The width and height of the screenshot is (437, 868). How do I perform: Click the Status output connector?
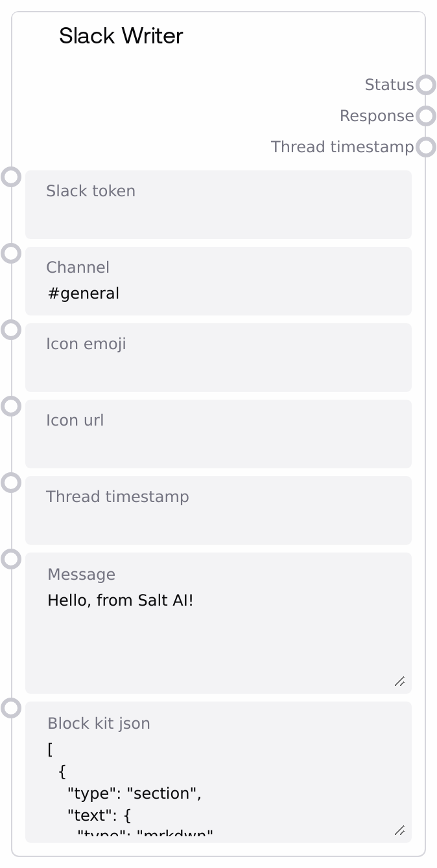[x=425, y=85]
